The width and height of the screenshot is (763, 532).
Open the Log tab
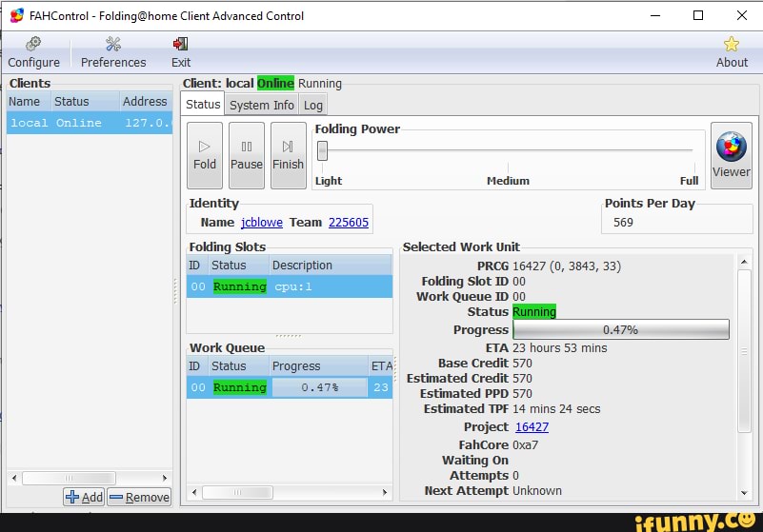[312, 105]
